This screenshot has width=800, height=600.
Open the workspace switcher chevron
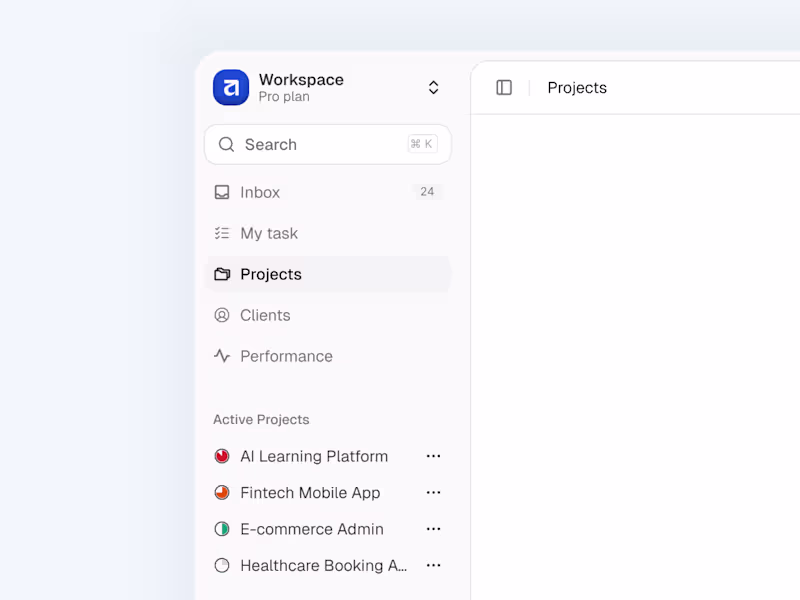pyautogui.click(x=433, y=87)
